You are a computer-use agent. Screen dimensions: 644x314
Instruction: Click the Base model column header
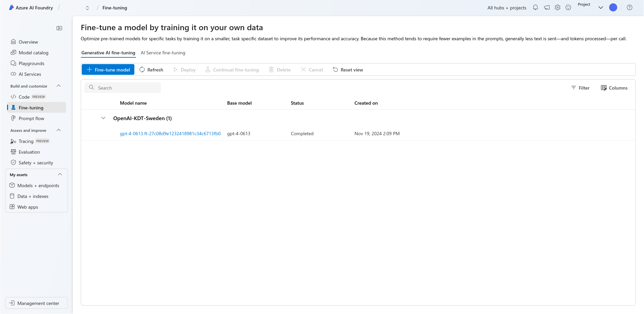tap(239, 103)
